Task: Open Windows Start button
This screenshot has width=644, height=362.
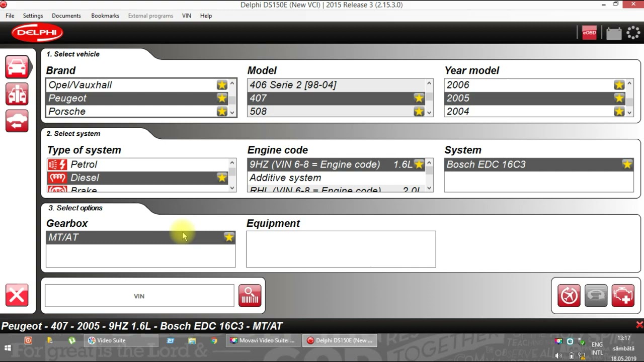Action: [8, 348]
